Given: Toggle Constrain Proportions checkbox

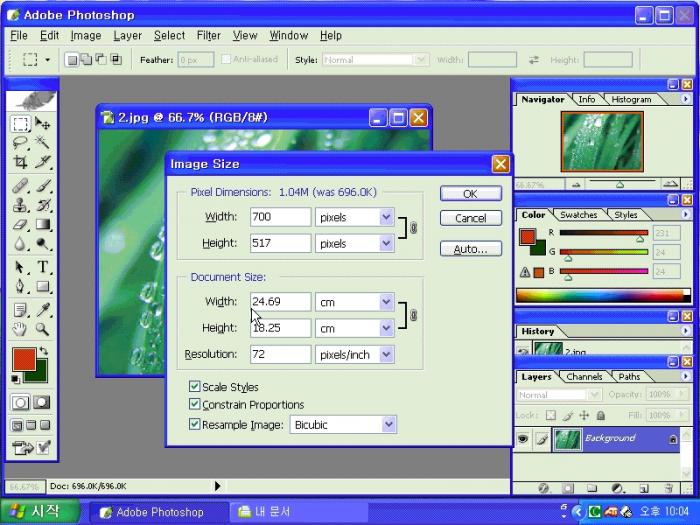Looking at the screenshot, I should coord(195,405).
